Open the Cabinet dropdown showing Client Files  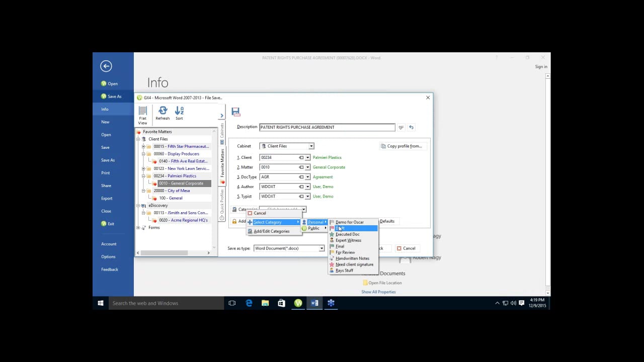click(x=311, y=146)
